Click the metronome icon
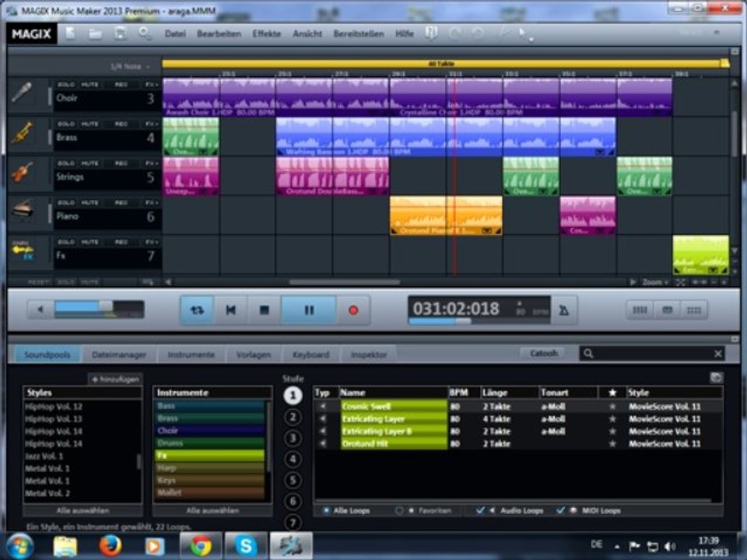Screen dimensions: 747x560 [x=564, y=310]
